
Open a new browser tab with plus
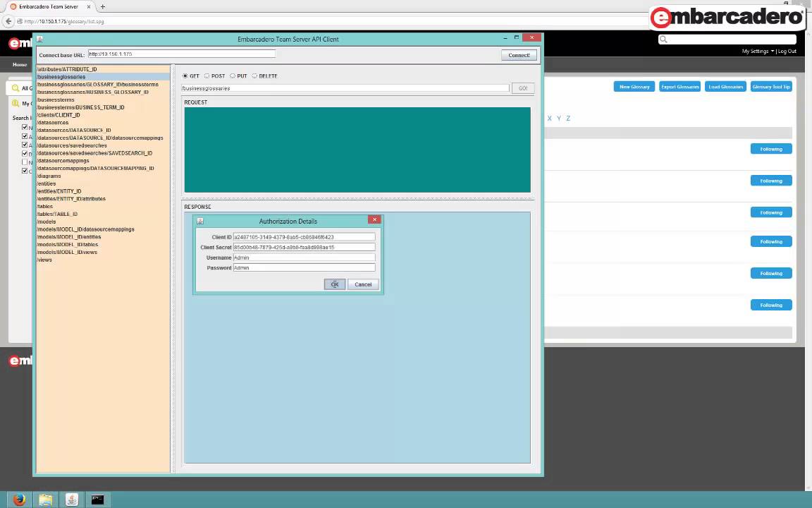pyautogui.click(x=102, y=7)
